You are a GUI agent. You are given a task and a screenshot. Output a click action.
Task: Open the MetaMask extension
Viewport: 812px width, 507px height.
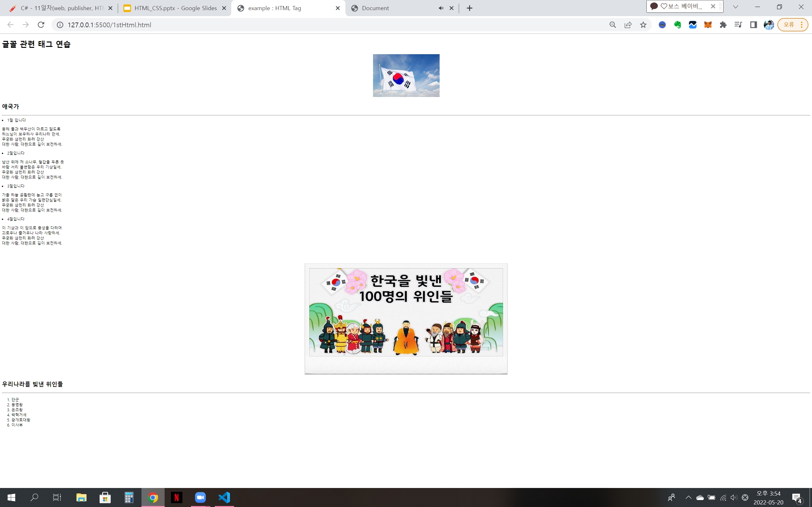click(x=708, y=24)
